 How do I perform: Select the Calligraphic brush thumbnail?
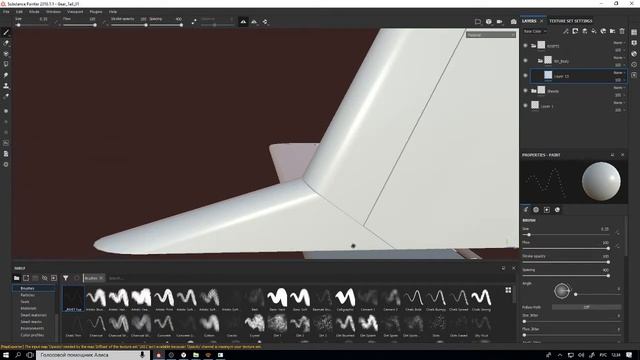(345, 299)
